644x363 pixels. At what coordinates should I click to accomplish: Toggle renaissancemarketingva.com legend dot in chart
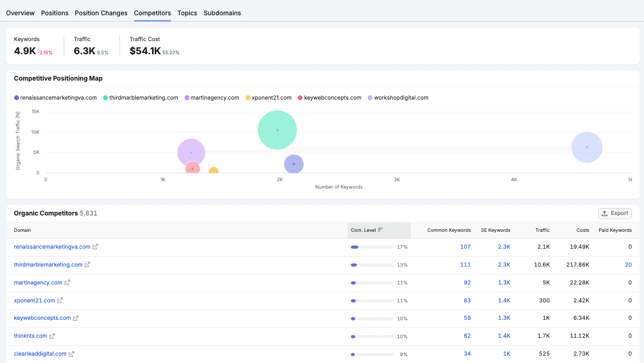click(16, 97)
